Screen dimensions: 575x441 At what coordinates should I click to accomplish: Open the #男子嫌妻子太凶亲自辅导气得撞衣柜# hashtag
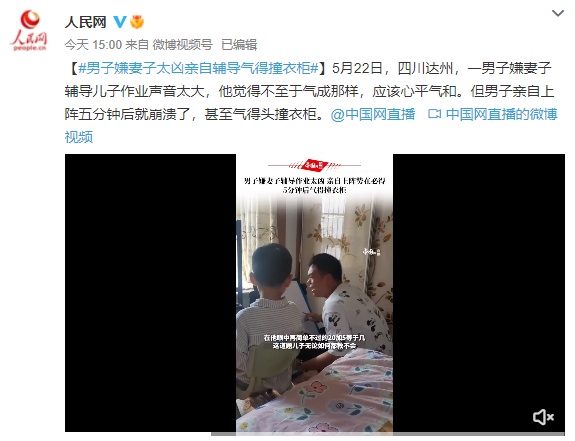point(198,68)
